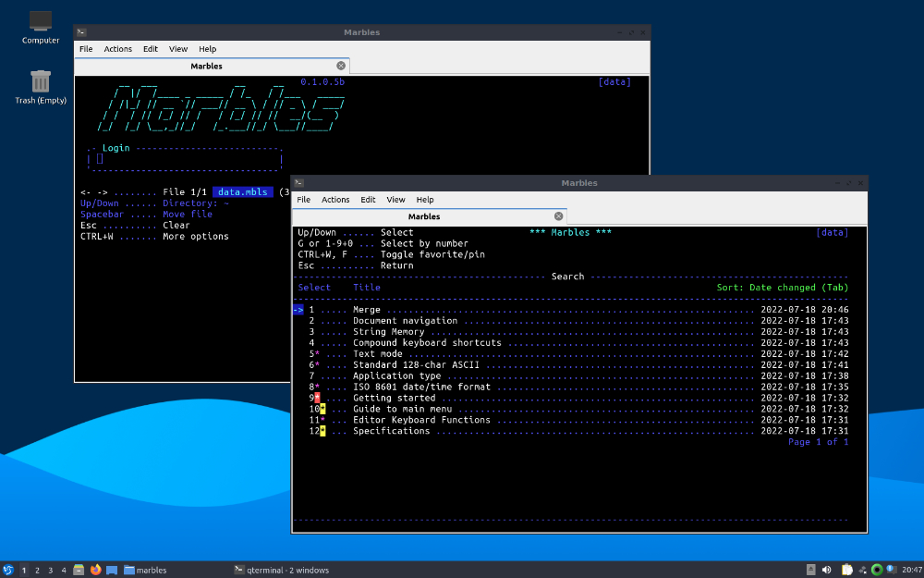Click the Page 1 of 1 indicator
This screenshot has height=578, width=924.
pos(819,442)
